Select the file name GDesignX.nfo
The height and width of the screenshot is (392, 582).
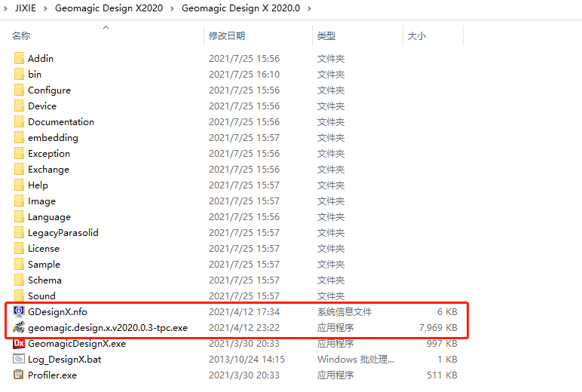57,312
